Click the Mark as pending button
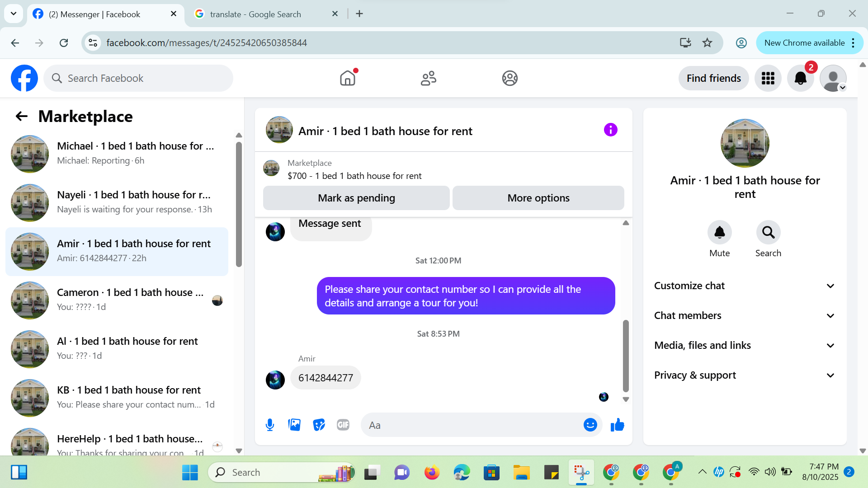The width and height of the screenshot is (868, 488). click(356, 198)
